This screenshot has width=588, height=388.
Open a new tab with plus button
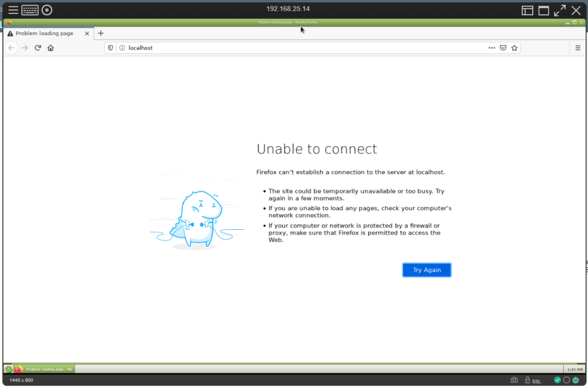(x=101, y=34)
